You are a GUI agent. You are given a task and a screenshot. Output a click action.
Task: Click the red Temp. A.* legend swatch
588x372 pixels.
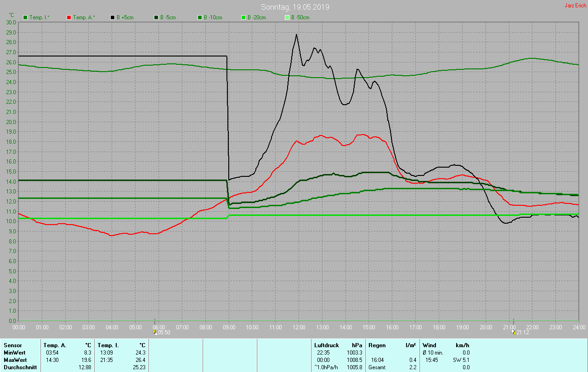coord(69,17)
